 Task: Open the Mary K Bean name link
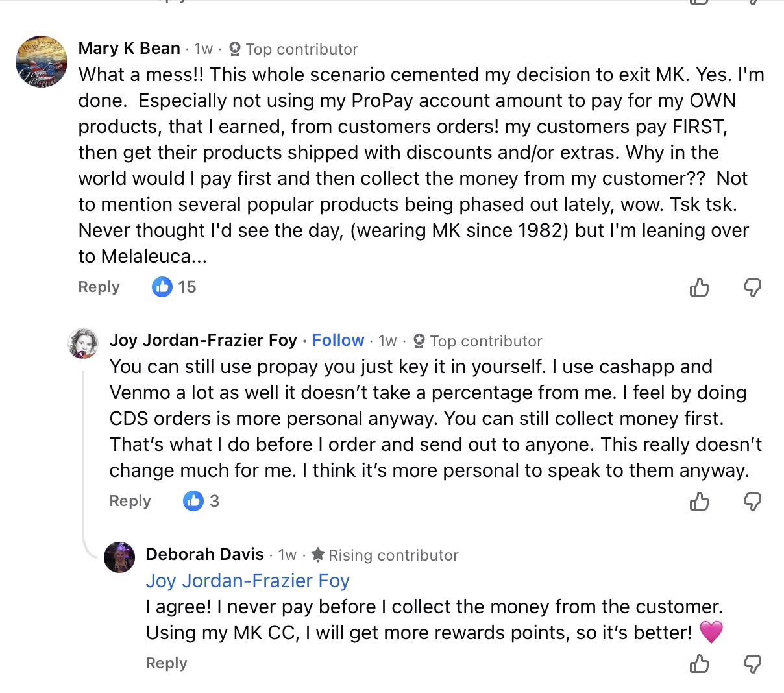coord(129,49)
